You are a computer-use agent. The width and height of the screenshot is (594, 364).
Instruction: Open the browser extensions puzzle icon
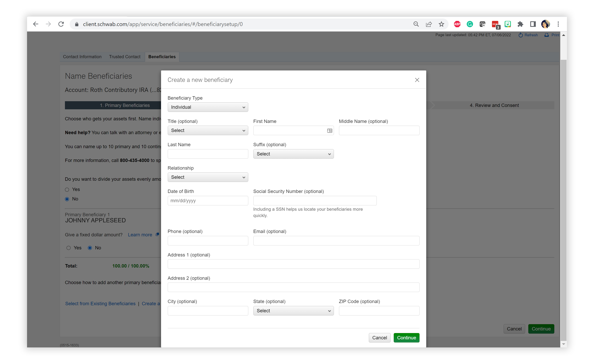(x=520, y=24)
